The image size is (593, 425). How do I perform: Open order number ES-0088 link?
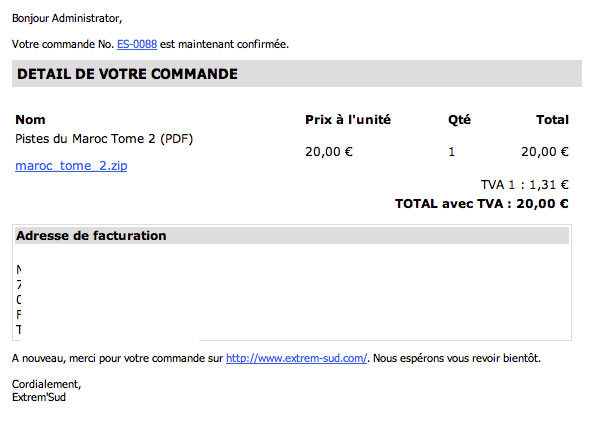pos(137,44)
